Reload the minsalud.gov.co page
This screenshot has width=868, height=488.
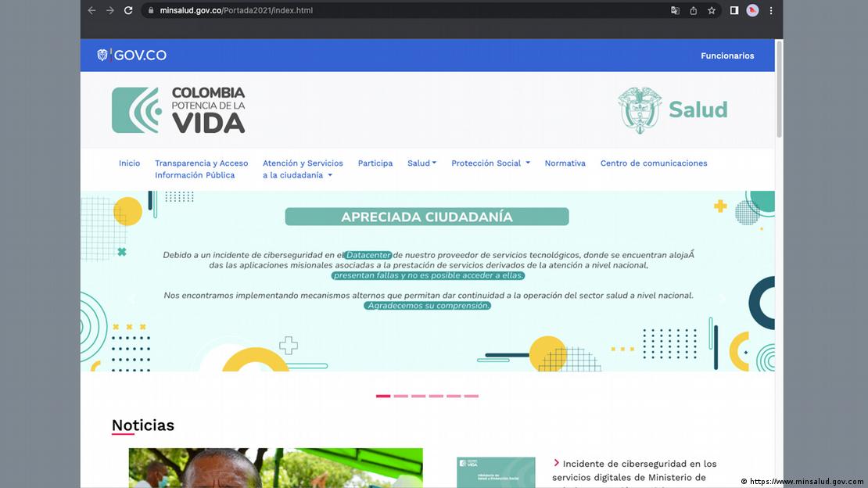(128, 10)
